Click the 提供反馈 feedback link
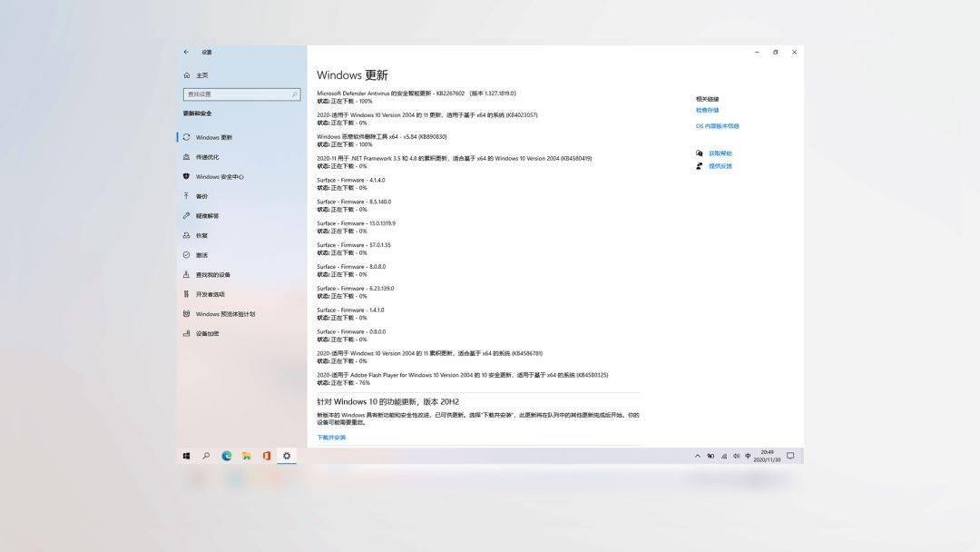The height and width of the screenshot is (552, 980). pos(720,166)
